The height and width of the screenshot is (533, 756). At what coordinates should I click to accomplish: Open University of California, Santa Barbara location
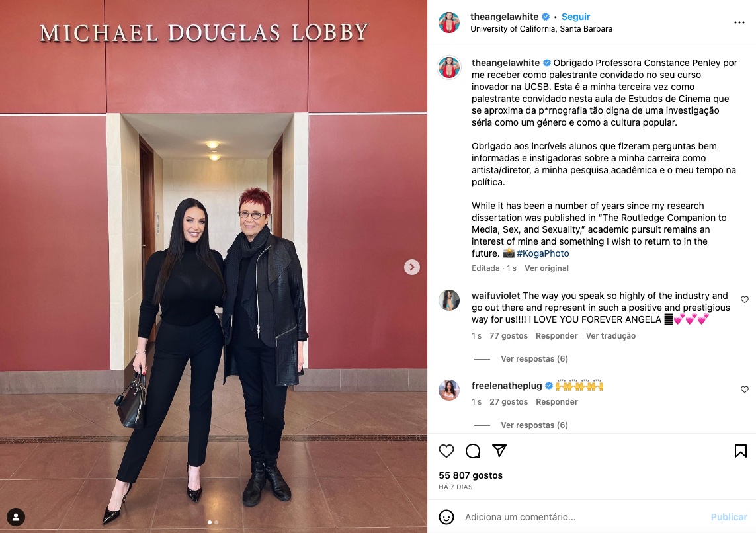pos(542,29)
